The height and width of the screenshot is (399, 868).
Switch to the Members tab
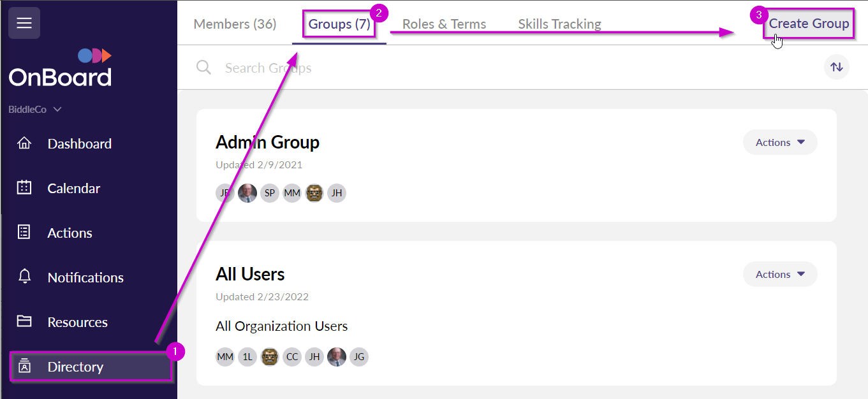[x=235, y=24]
